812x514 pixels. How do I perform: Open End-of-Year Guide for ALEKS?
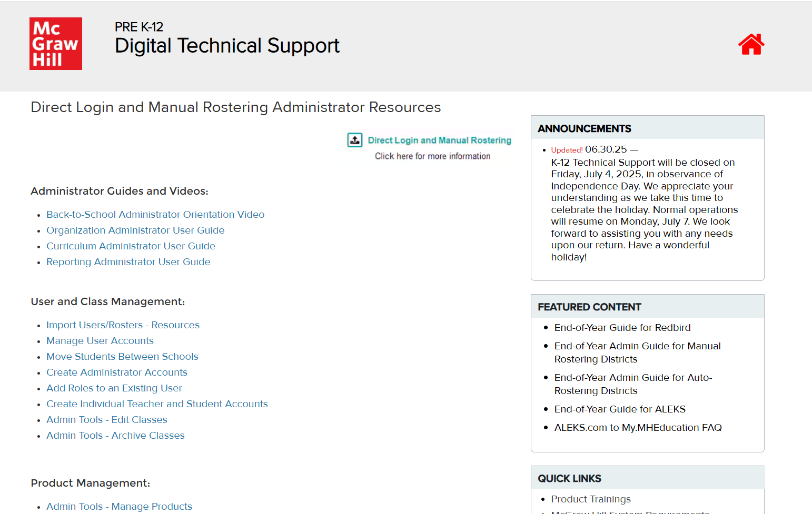(x=620, y=409)
